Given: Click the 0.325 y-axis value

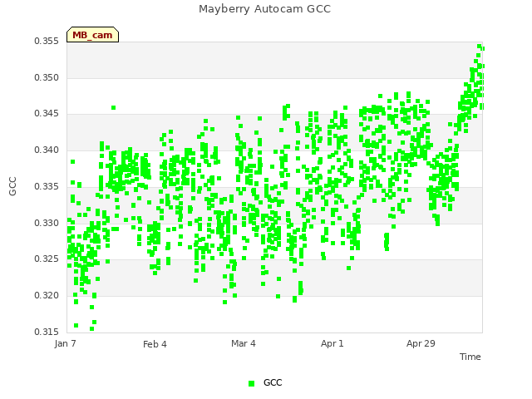Looking at the screenshot, I should click(47, 259).
